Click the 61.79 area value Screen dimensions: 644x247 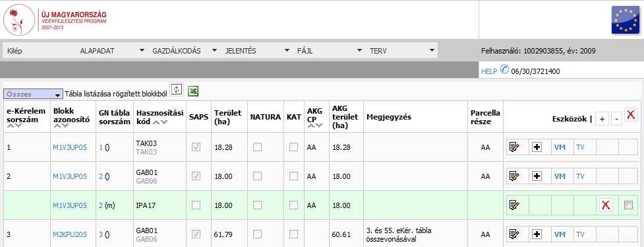coord(223,234)
